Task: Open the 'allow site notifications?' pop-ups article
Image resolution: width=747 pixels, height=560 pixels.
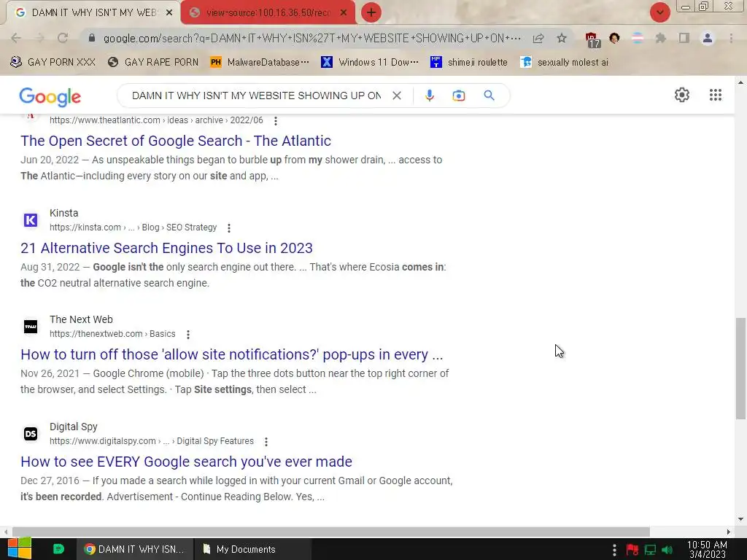Action: [231, 355]
